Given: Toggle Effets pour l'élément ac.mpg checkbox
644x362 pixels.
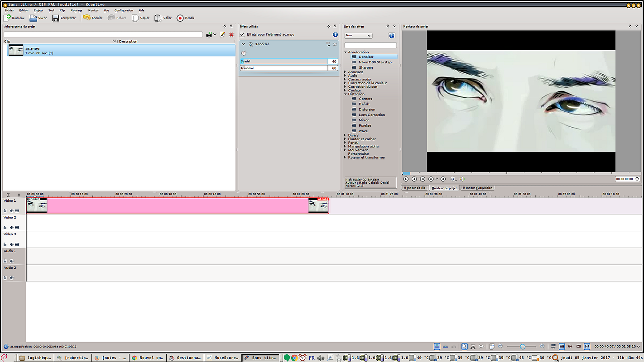Looking at the screenshot, I should pos(242,34).
